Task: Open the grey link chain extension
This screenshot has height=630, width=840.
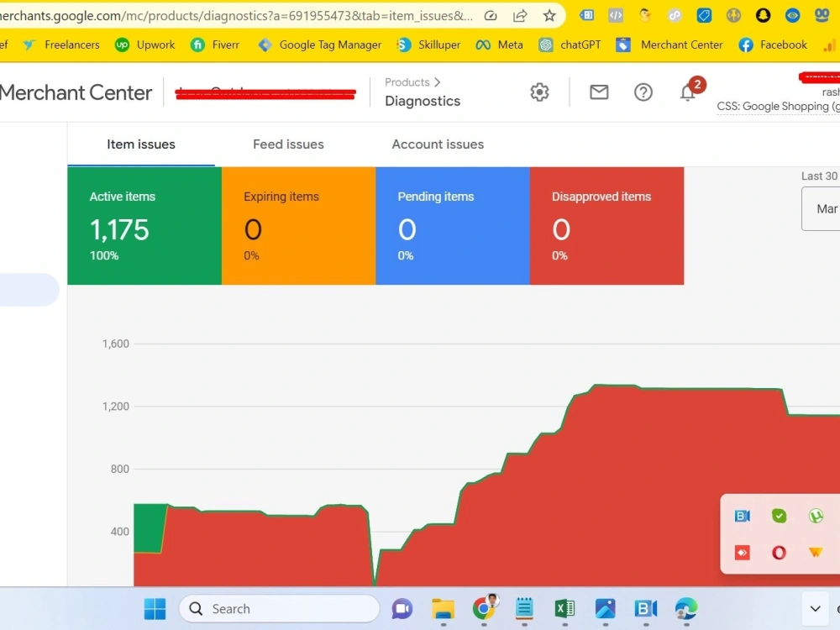Action: (x=675, y=15)
